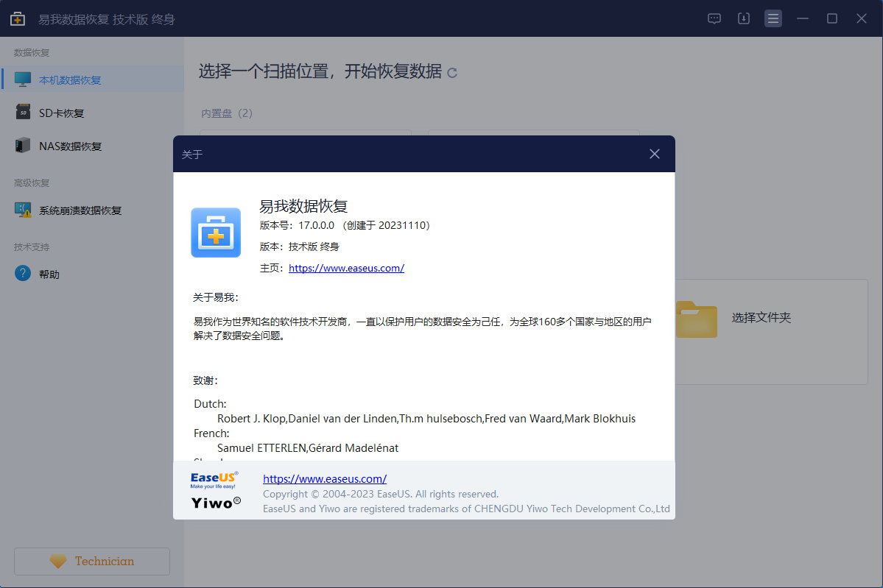Screen dimensions: 883x588
Task: Click 选择文件夹 to choose a folder
Action: point(761,317)
